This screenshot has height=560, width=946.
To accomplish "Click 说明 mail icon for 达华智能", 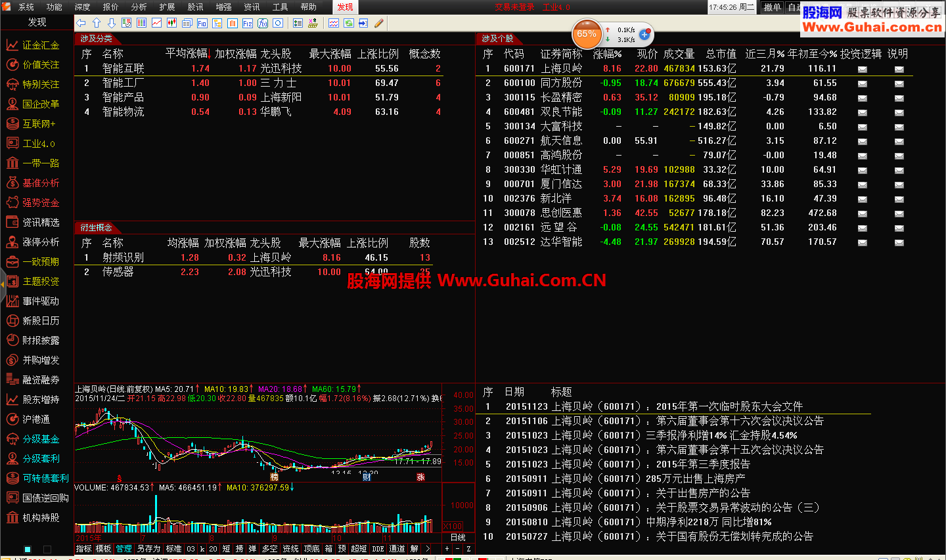I will [x=899, y=242].
